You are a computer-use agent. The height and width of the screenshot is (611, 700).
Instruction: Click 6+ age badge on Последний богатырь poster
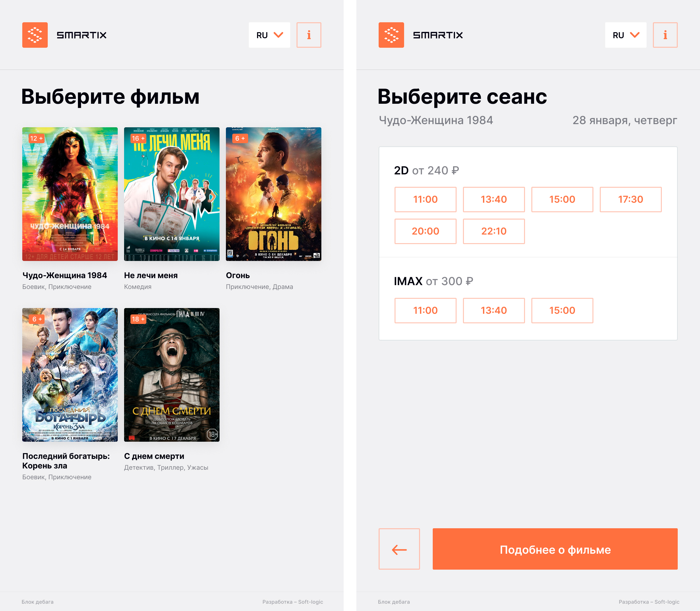pyautogui.click(x=37, y=319)
